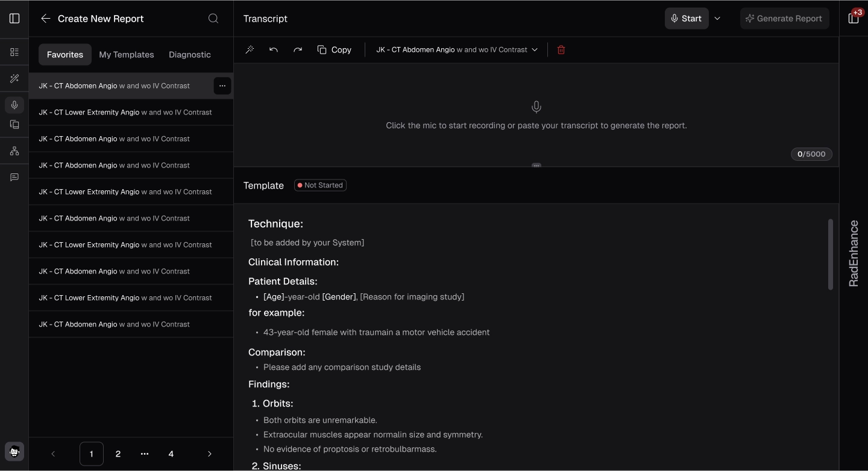Open the user avatar at bottom-left

(14, 451)
